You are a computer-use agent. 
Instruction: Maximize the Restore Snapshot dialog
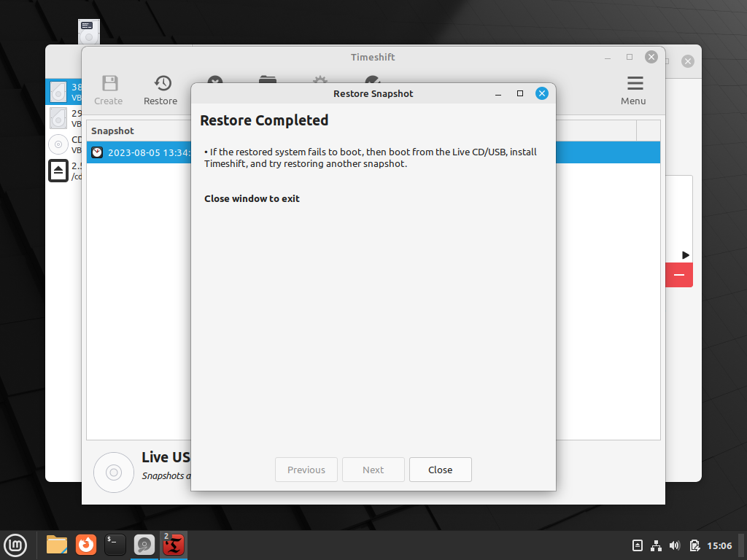coord(519,93)
